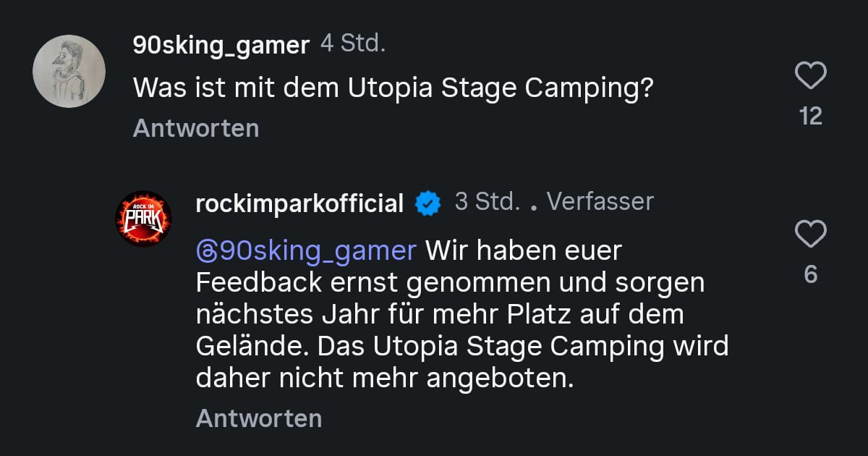
Task: Open 90sking_gamer's sketch profile picture
Action: click(69, 71)
